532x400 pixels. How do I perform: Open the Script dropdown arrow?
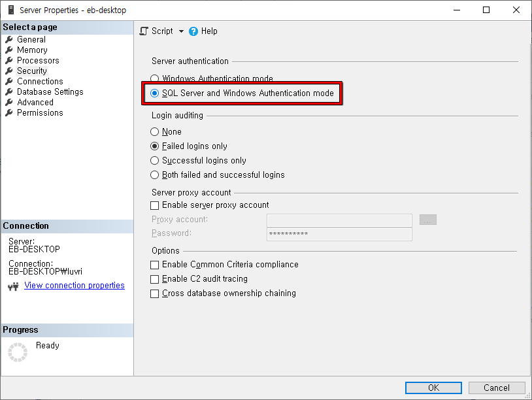click(181, 31)
